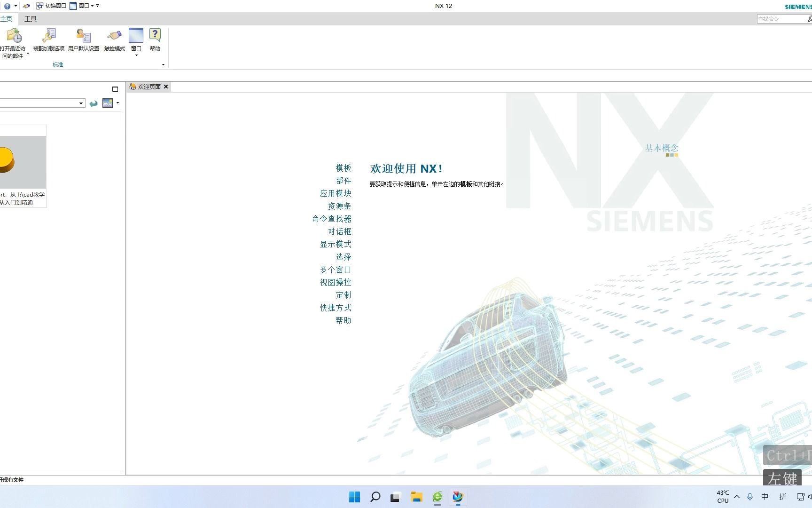
Task: Click the teal return arrow in history panel
Action: [94, 103]
